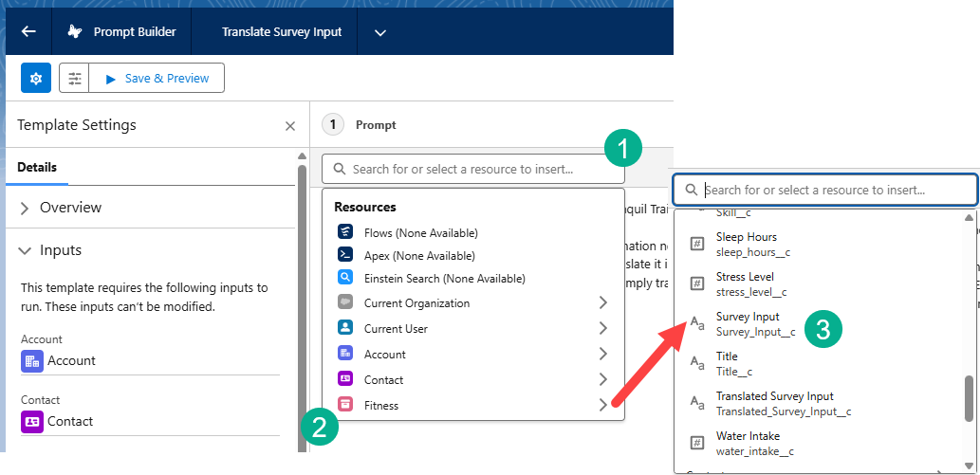Click the Flows resource icon
The image size is (980, 475).
point(345,232)
